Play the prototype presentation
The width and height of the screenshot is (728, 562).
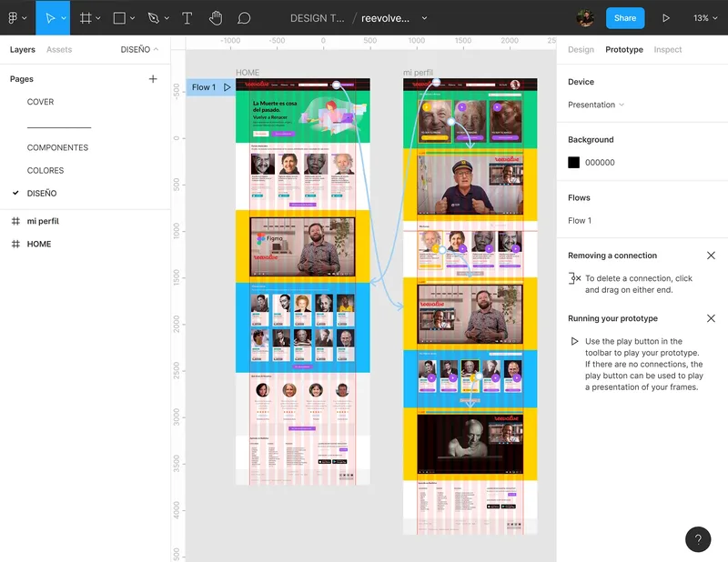pyautogui.click(x=666, y=18)
